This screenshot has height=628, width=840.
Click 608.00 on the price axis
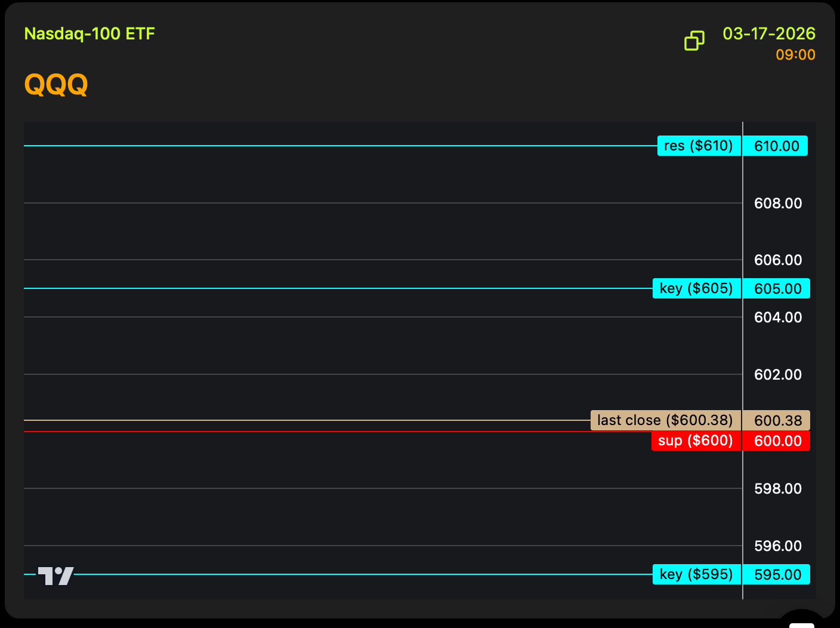[777, 204]
